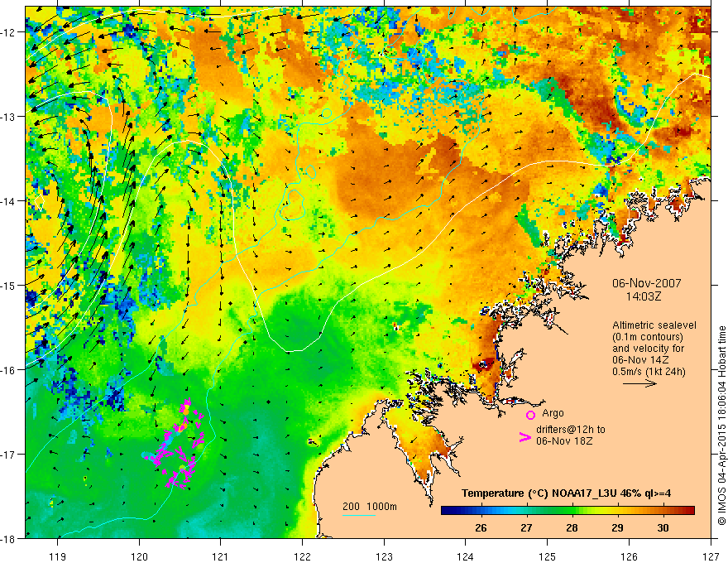Screen dimensions: 728x563
Task: Click the '06-Nov 14Z' legend text
Action: tap(640, 360)
